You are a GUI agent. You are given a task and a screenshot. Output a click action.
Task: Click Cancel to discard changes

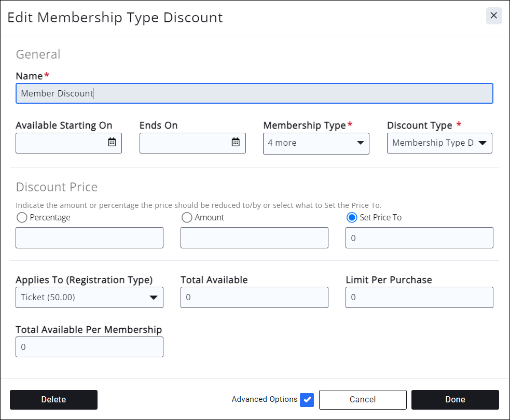[x=363, y=400]
